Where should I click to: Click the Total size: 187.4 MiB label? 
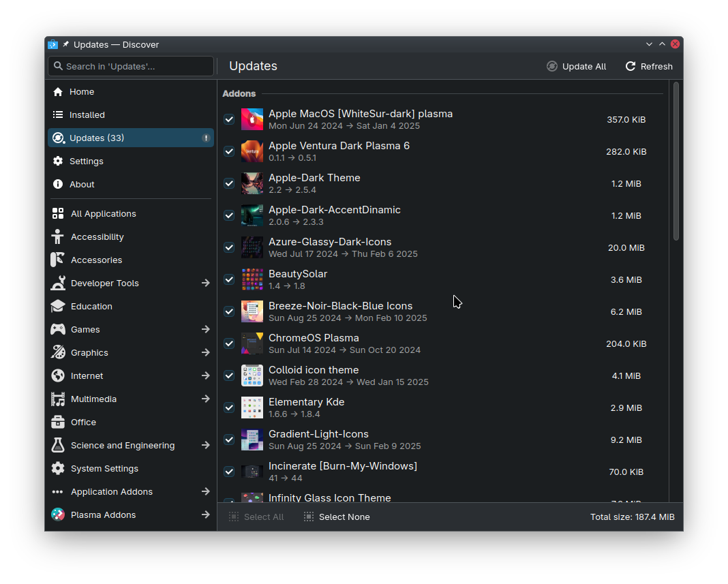[x=633, y=517]
